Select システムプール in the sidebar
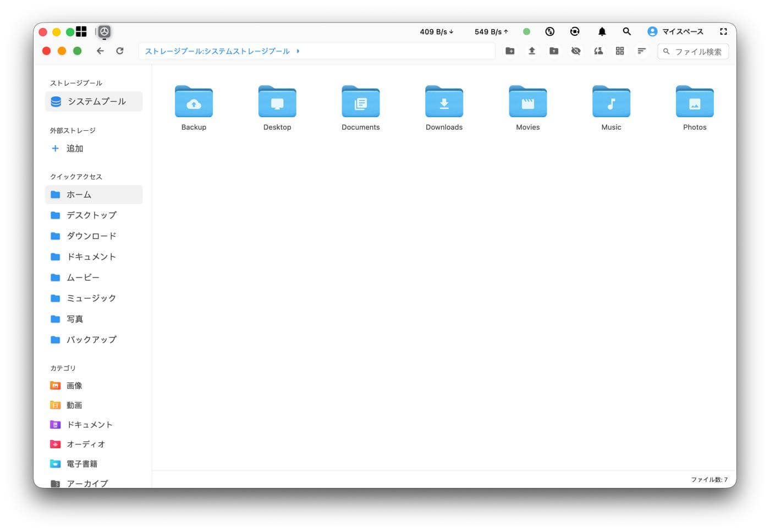770x532 pixels. tap(94, 102)
